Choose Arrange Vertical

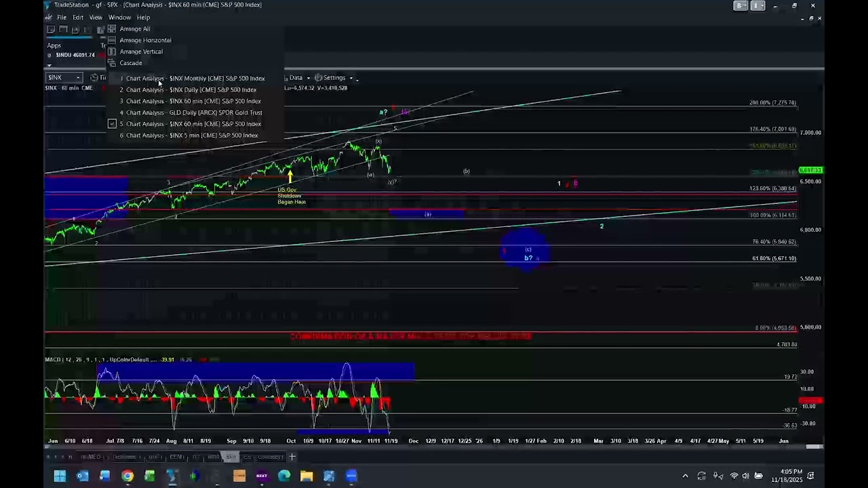pos(141,52)
